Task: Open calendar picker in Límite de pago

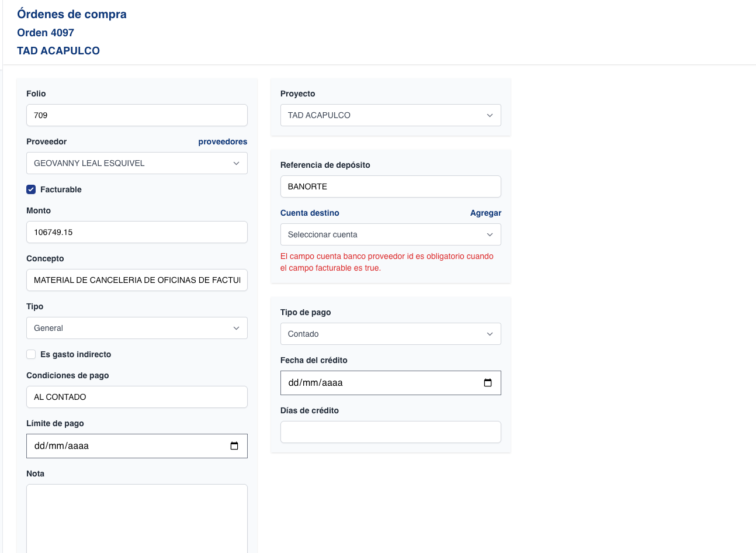Action: tap(234, 446)
